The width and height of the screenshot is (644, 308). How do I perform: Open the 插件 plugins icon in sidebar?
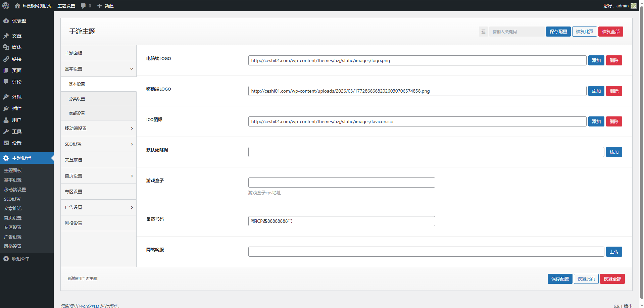click(6, 108)
